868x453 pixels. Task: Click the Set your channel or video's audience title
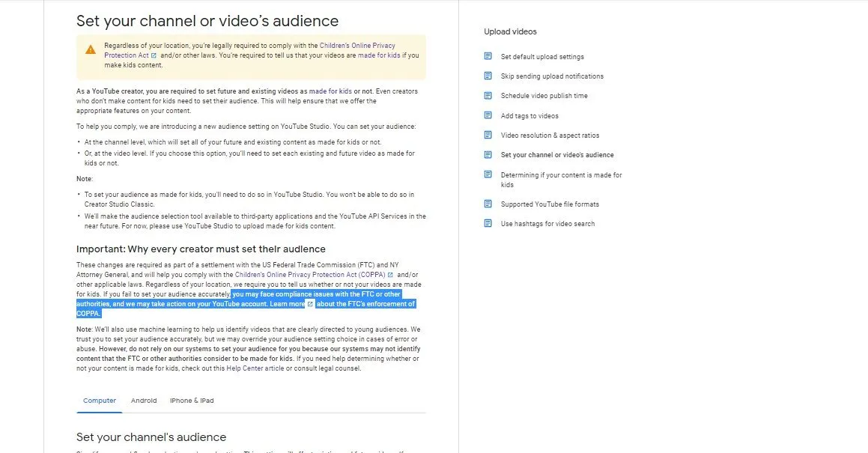point(207,20)
